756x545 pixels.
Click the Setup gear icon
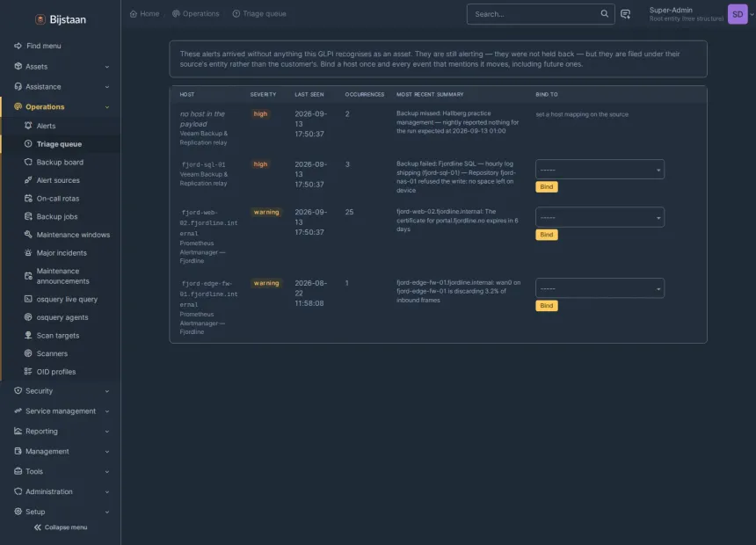click(18, 512)
